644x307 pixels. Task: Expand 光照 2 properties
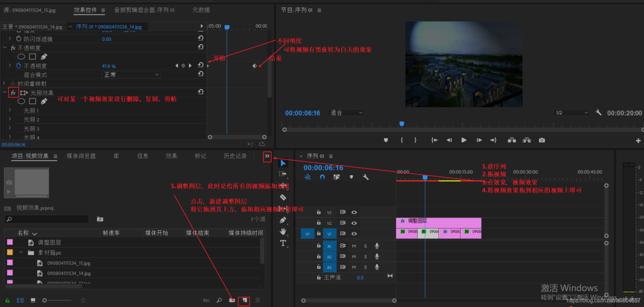(x=10, y=120)
